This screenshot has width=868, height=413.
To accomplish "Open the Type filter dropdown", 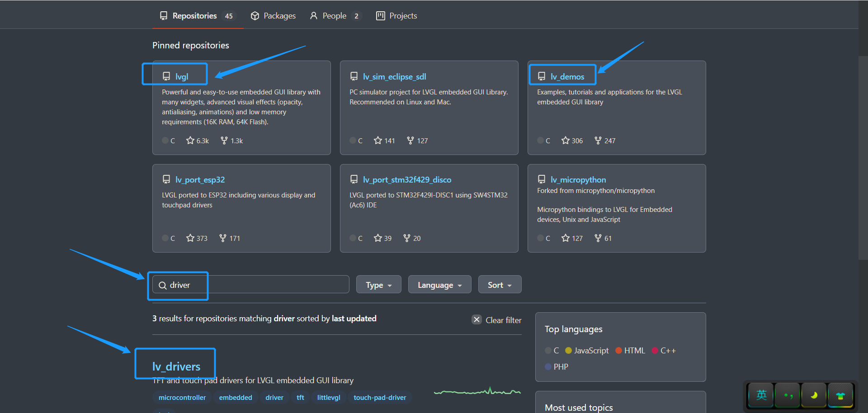I will [378, 285].
